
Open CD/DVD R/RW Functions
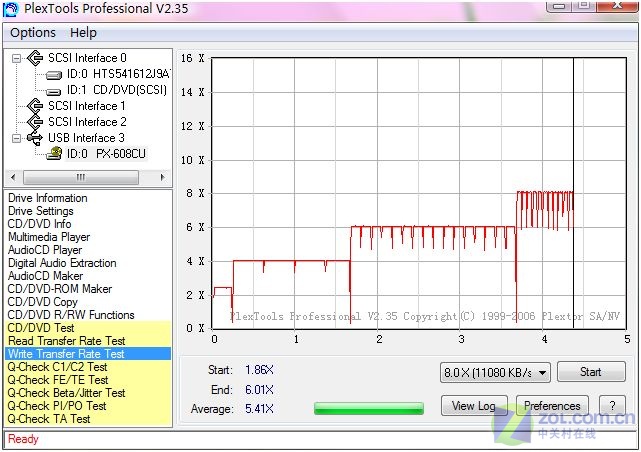71,315
